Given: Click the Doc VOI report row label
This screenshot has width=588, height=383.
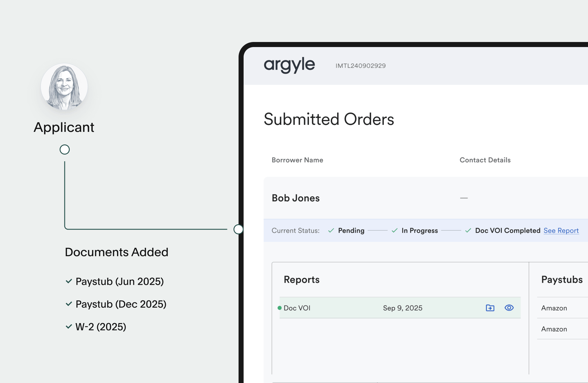Looking at the screenshot, I should tap(297, 308).
